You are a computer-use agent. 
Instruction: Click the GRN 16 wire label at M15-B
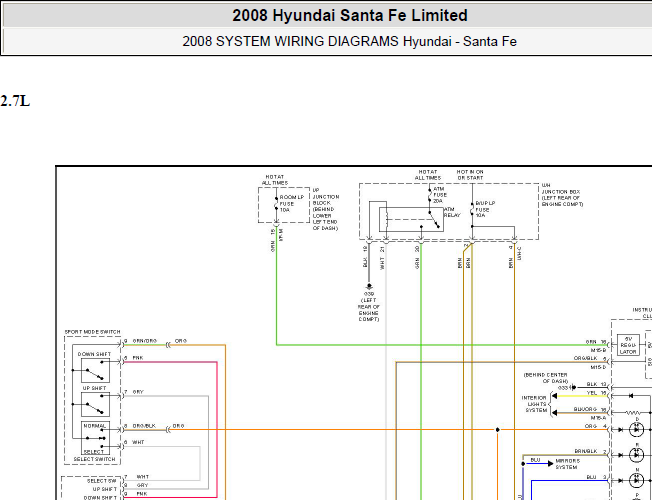click(x=596, y=342)
